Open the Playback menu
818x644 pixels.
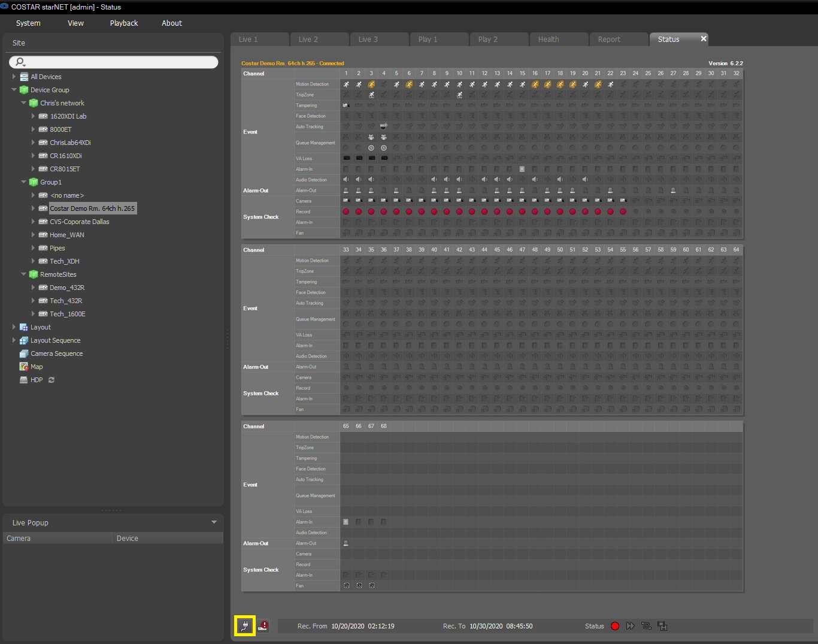pos(124,23)
